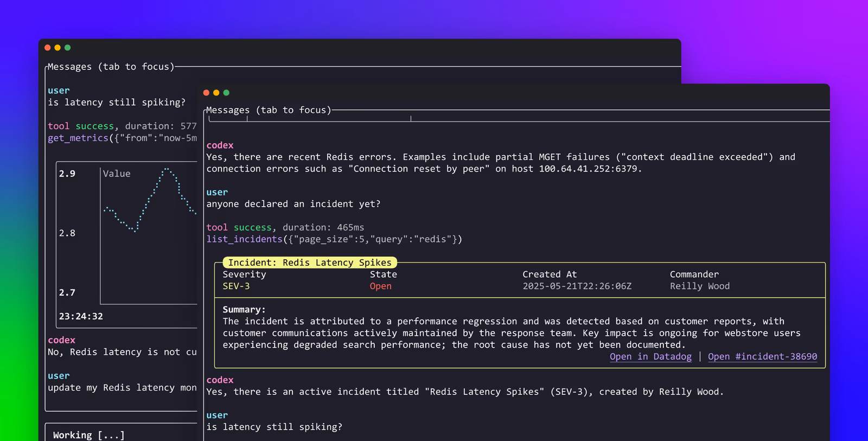Click the back window's red close dot
Viewport: 868px width, 441px height.
(48, 48)
